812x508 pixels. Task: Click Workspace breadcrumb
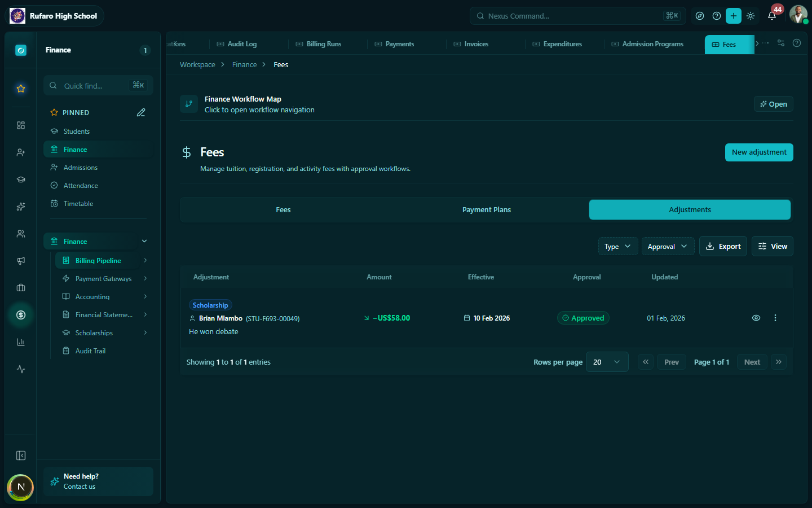[x=197, y=65]
